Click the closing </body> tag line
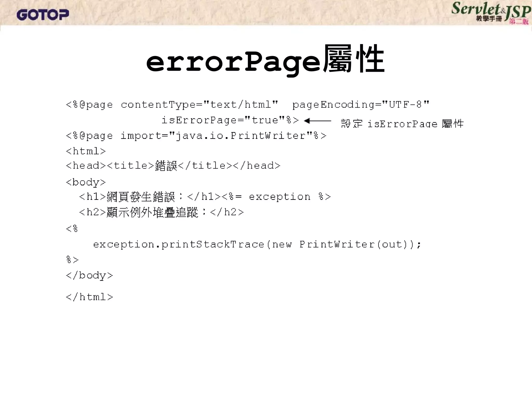This screenshot has width=532, height=399. (x=90, y=276)
